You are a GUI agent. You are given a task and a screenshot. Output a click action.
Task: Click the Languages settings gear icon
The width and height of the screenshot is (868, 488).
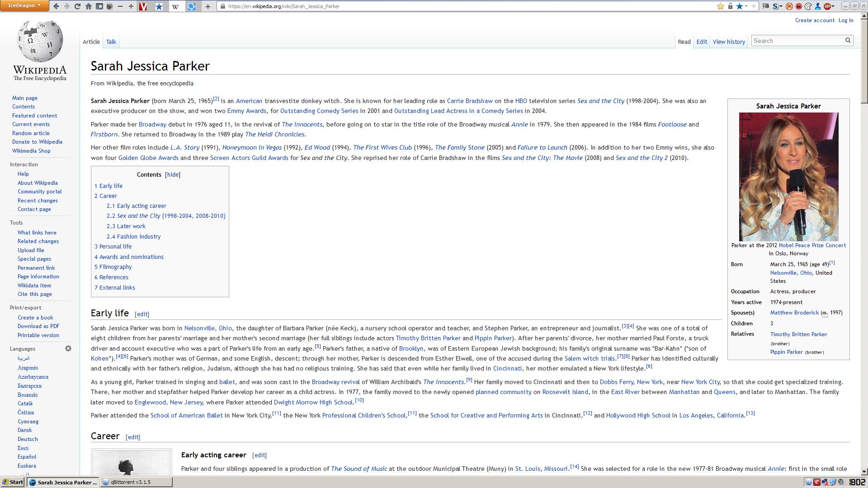(x=68, y=348)
